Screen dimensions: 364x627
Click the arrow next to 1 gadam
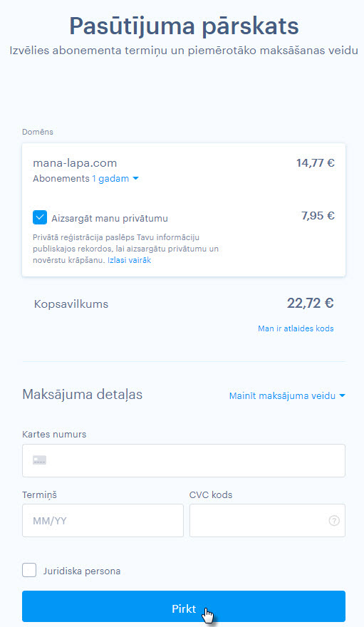[135, 179]
